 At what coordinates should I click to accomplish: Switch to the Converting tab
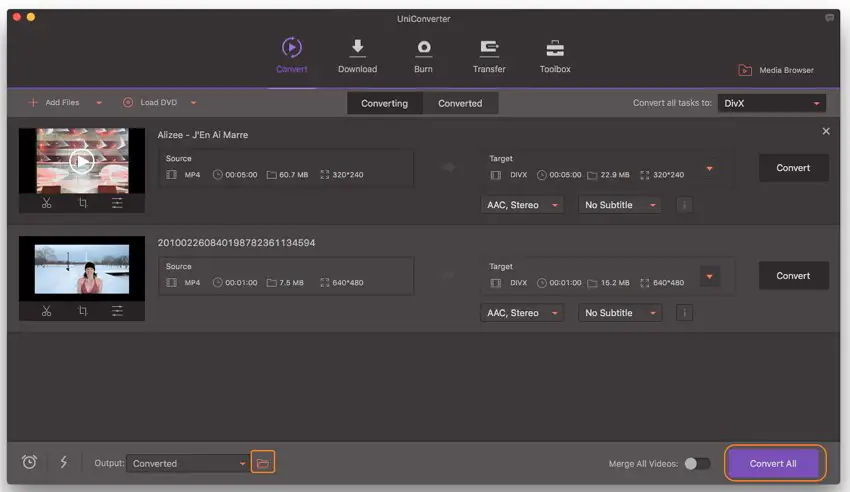click(x=384, y=103)
